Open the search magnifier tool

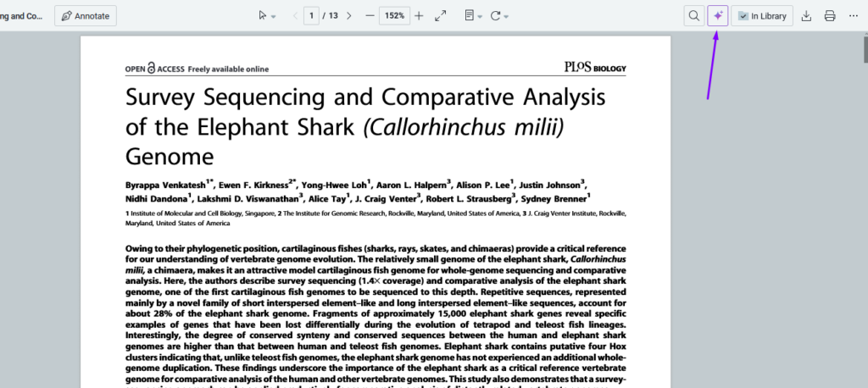[693, 16]
